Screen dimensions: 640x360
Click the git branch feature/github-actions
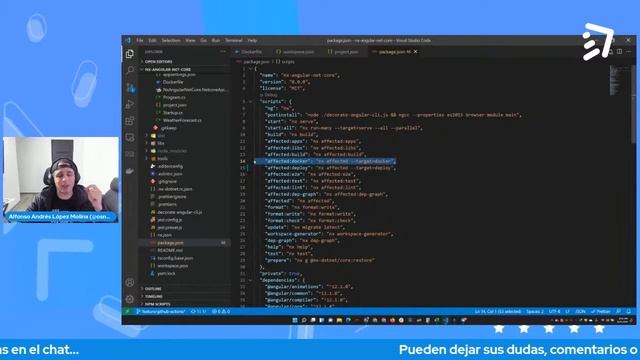[160, 311]
